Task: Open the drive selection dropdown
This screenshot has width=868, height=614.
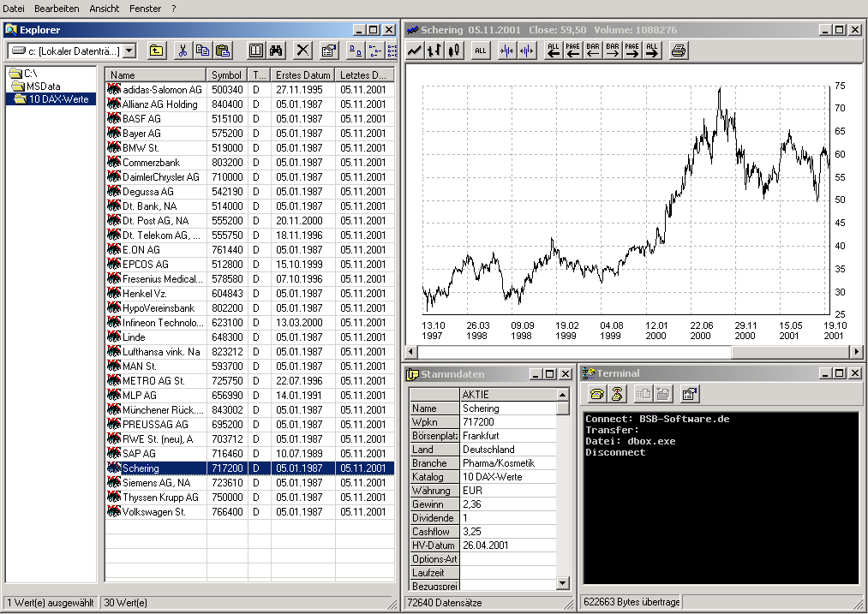Action: (129, 51)
